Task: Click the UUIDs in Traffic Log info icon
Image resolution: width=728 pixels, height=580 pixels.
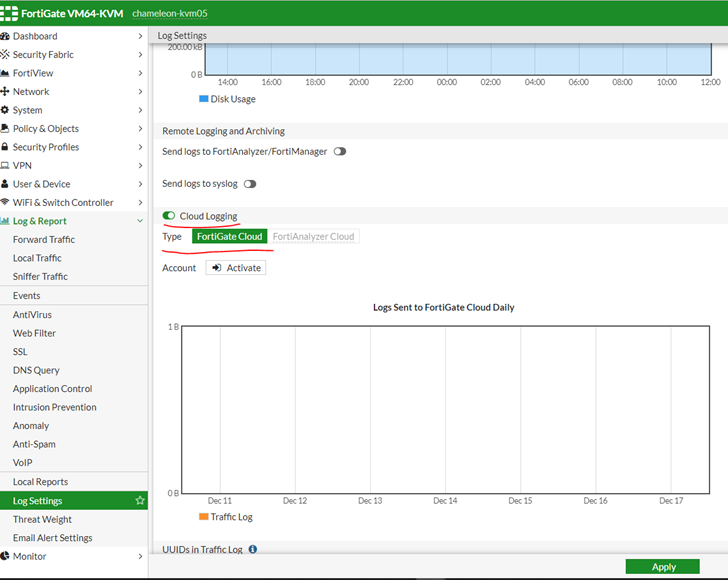Action: [x=253, y=549]
